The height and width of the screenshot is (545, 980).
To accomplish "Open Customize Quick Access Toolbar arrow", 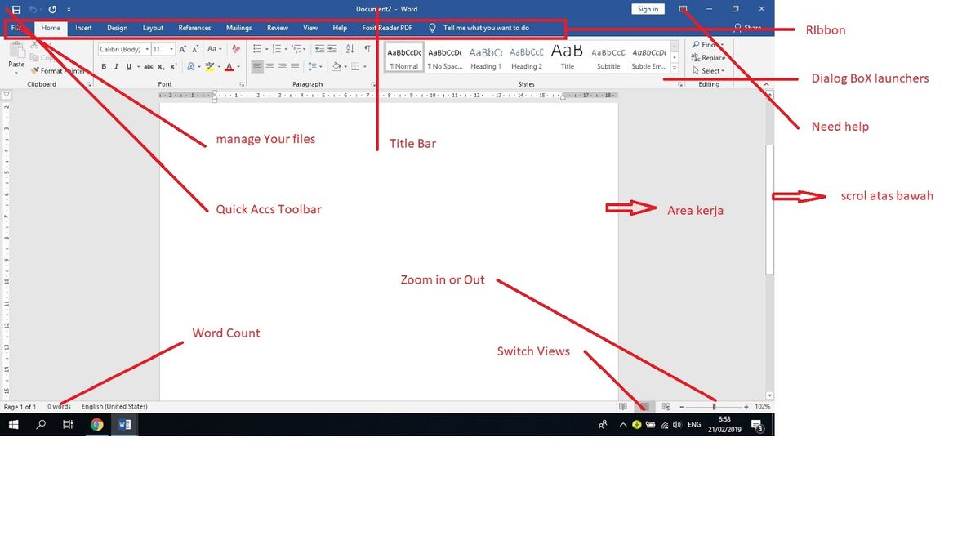I will tap(69, 10).
